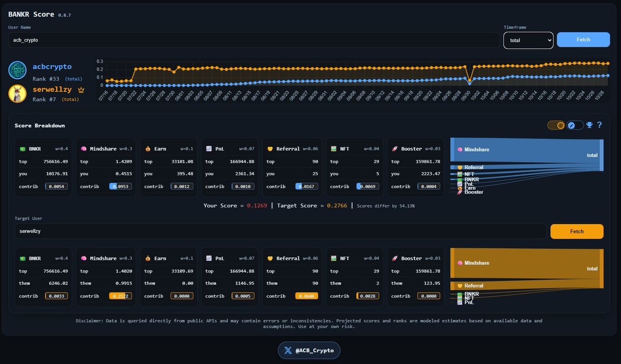Click the crown icon next to serwellzy
621x364 pixels.
coord(81,90)
